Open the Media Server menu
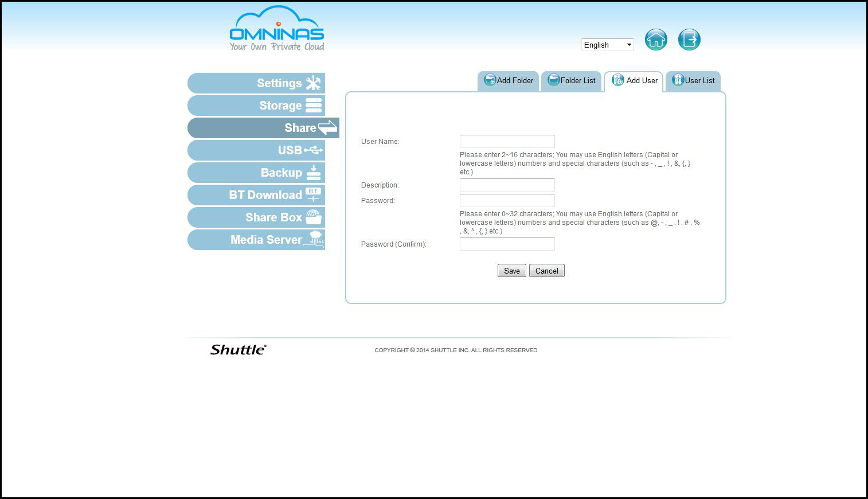 tap(256, 240)
